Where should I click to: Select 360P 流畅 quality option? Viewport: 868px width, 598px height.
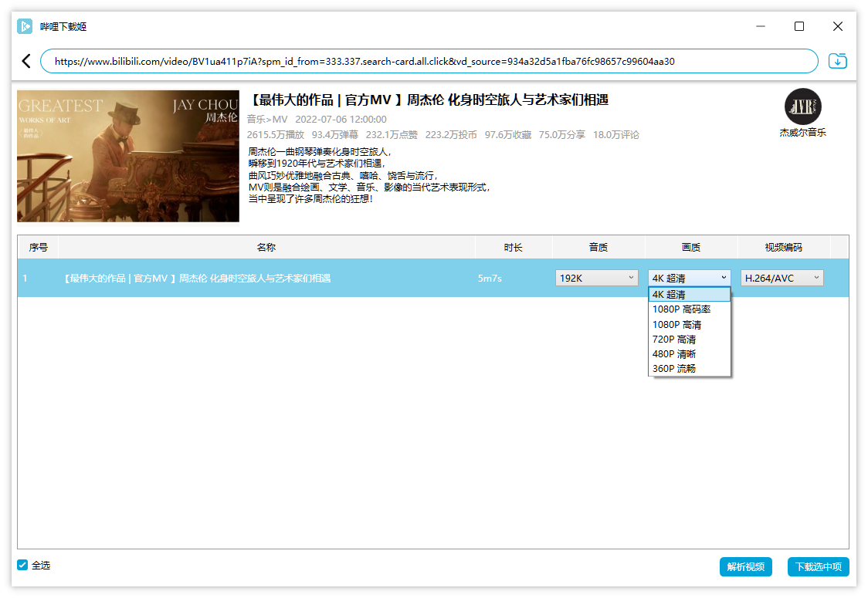coord(689,368)
